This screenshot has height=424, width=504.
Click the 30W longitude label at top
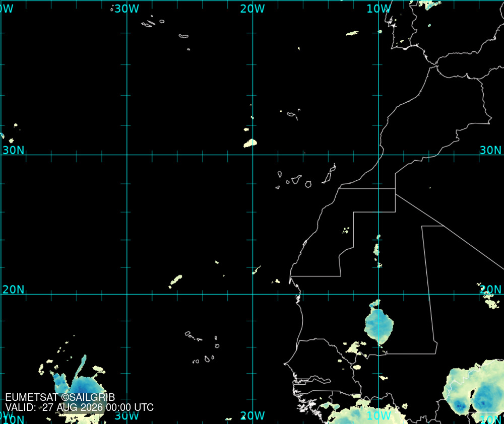[x=127, y=9]
